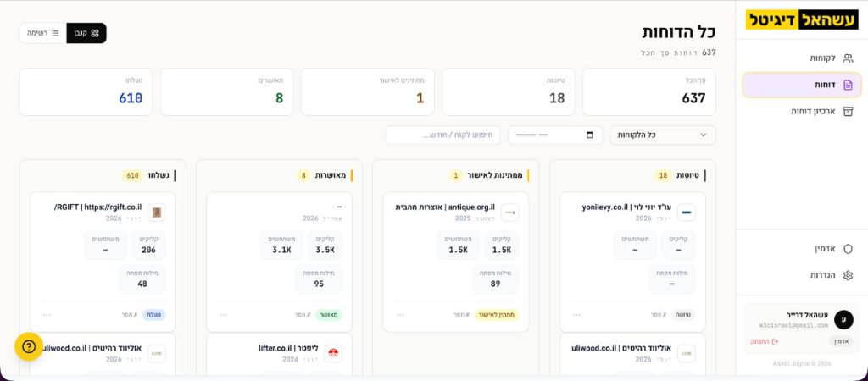Screen dimensions: 868x381
Task: Click the אדמין role badge in user card
Action: click(x=841, y=341)
